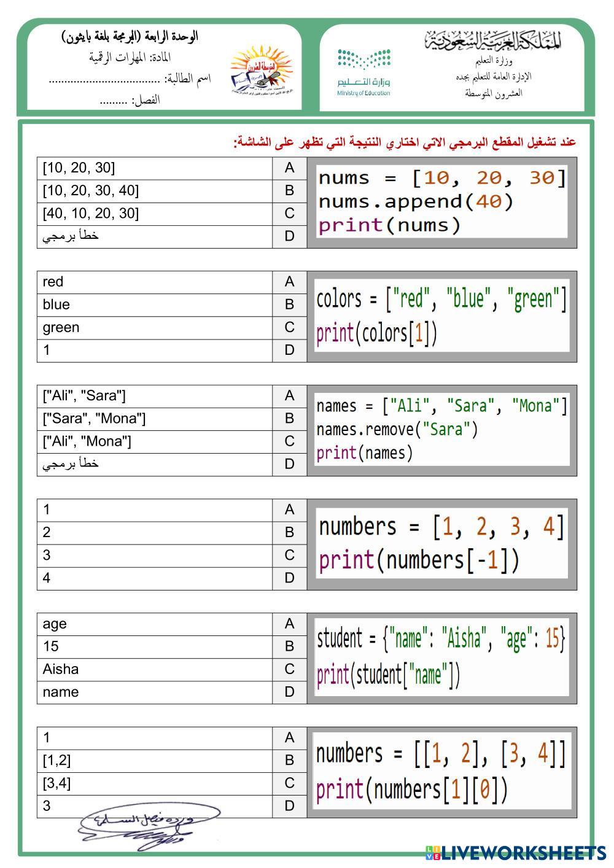Click the numbers[1][0] nested list code image
614x868 pixels.
coord(441,772)
